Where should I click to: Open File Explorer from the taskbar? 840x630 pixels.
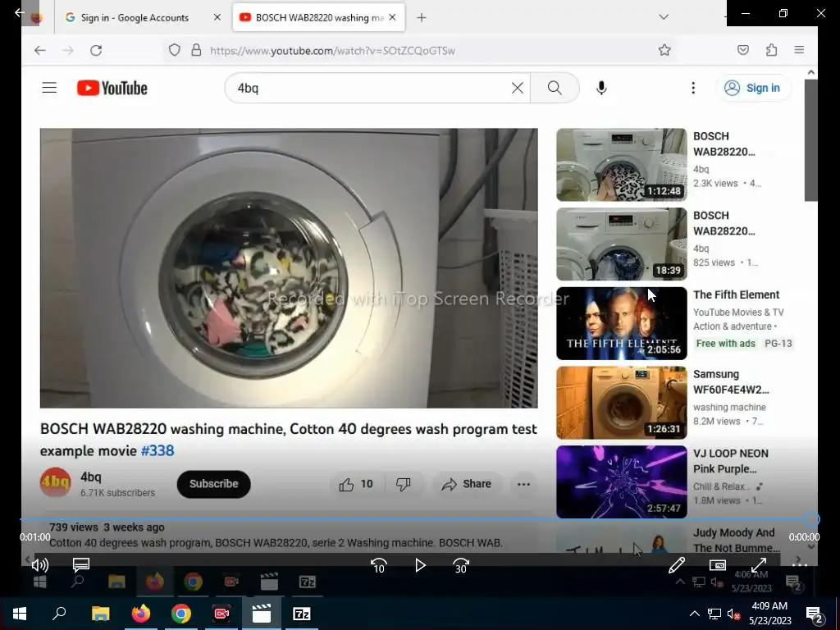tap(100, 614)
